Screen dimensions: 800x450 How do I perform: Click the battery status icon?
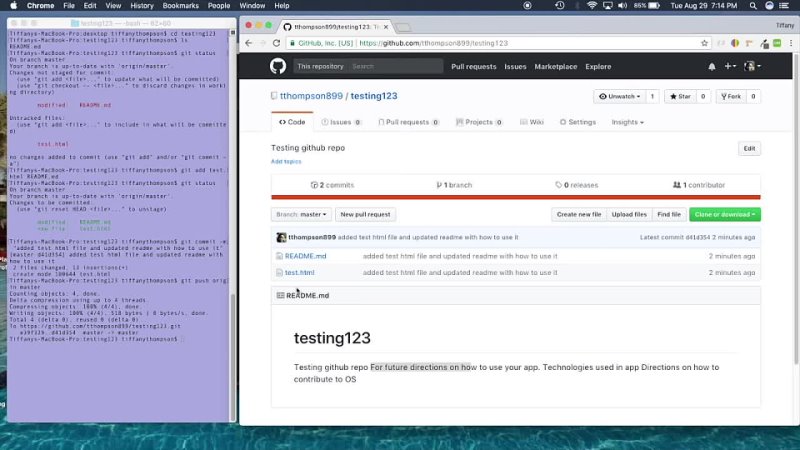[x=654, y=6]
